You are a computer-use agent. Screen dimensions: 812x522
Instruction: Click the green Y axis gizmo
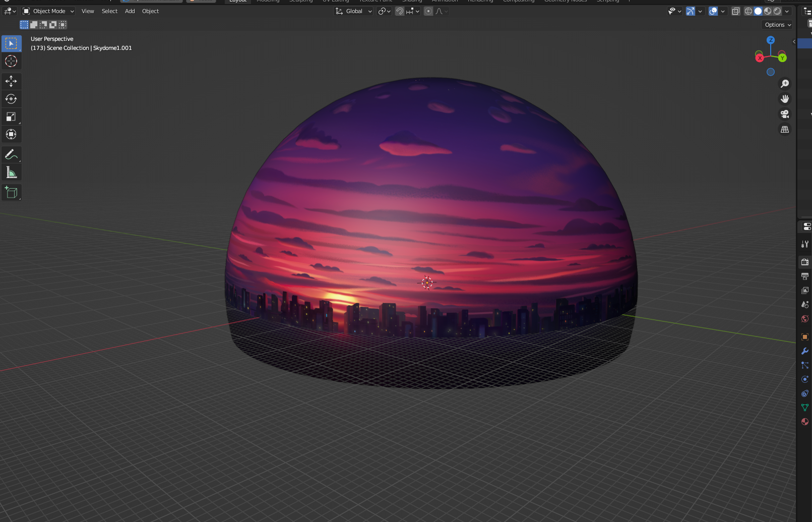[782, 58]
